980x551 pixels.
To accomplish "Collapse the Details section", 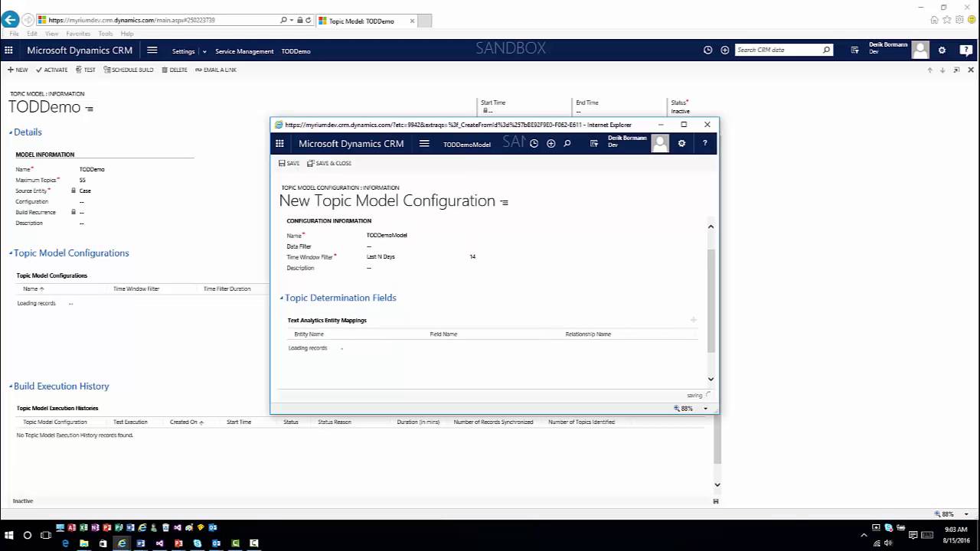I will [x=11, y=132].
